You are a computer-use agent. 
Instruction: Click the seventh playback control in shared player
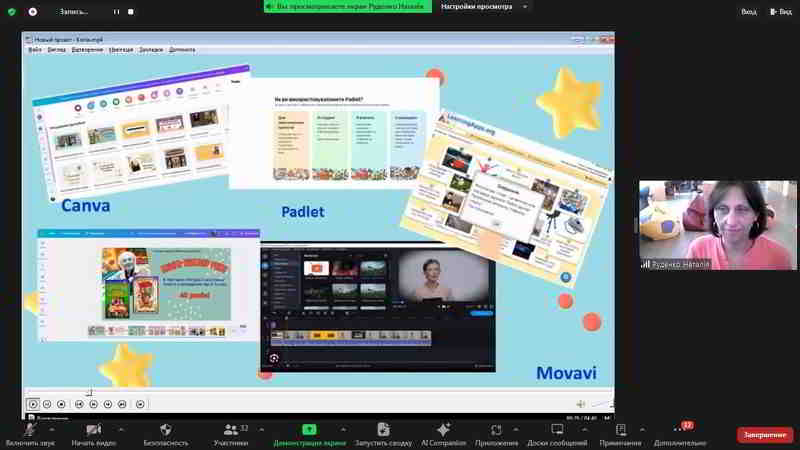point(122,404)
